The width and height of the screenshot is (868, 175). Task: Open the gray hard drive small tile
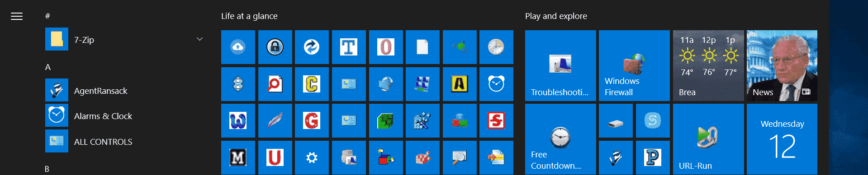(616, 120)
